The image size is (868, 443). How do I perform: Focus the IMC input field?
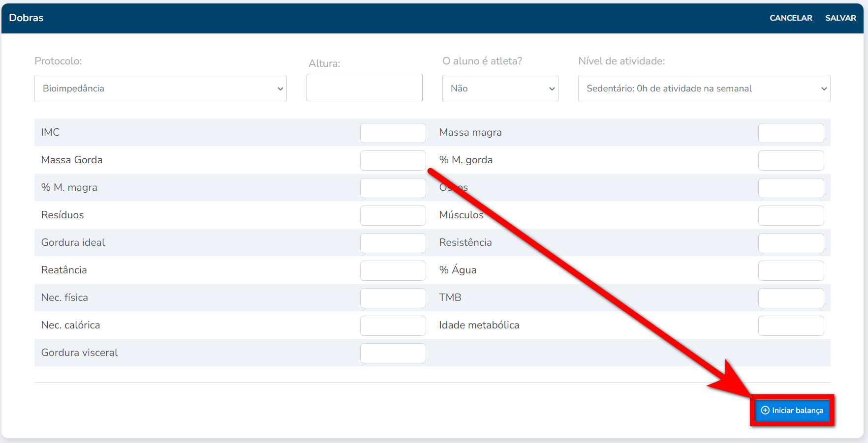pyautogui.click(x=393, y=133)
